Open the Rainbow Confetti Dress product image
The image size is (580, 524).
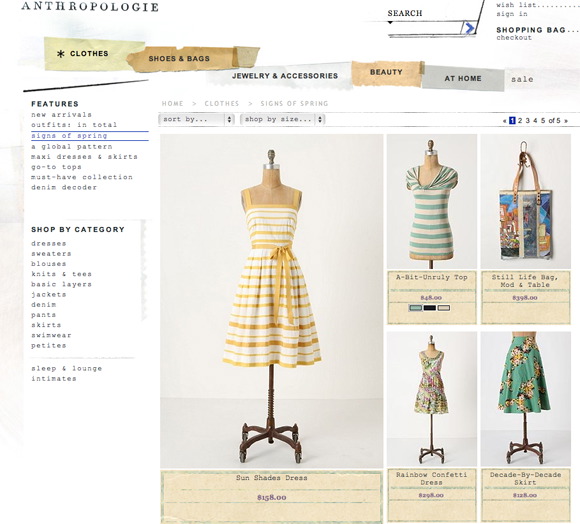click(x=432, y=399)
